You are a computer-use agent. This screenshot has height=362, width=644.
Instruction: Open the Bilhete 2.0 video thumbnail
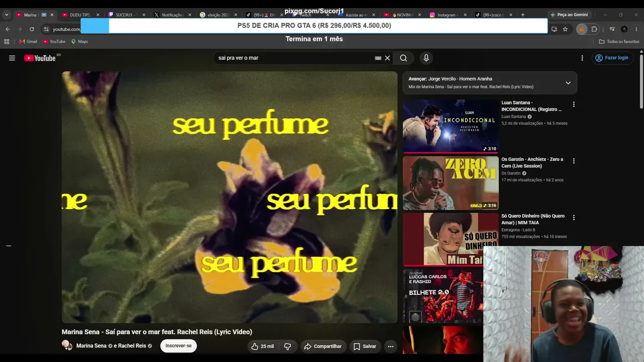(x=443, y=296)
